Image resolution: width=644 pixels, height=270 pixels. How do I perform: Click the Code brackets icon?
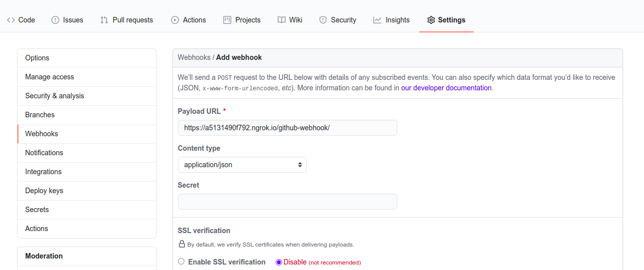(11, 20)
